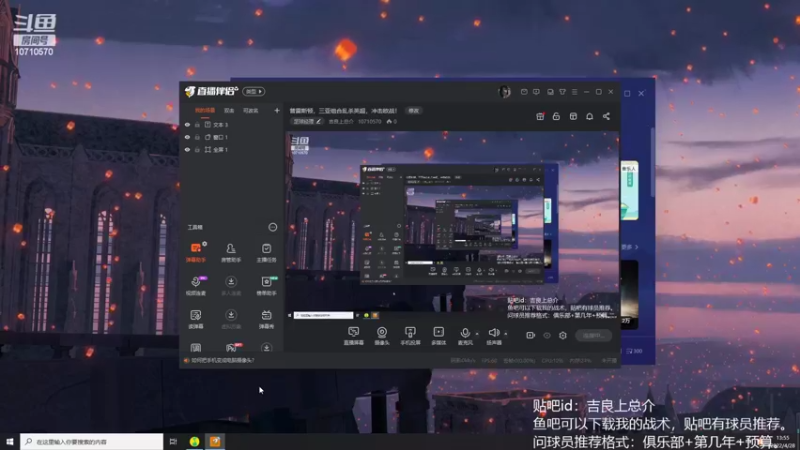This screenshot has width=800, height=450.
Task: Click the settings gear badge on 弹幕助手
Action: point(205,244)
